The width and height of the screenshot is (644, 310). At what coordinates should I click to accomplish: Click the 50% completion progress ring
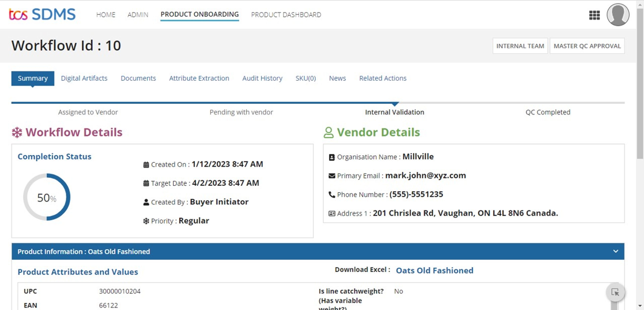[x=47, y=197]
